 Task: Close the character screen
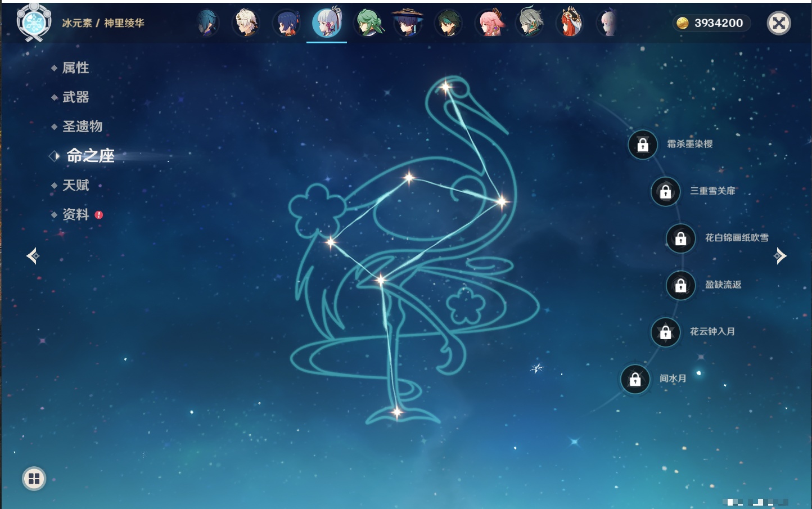coord(779,23)
